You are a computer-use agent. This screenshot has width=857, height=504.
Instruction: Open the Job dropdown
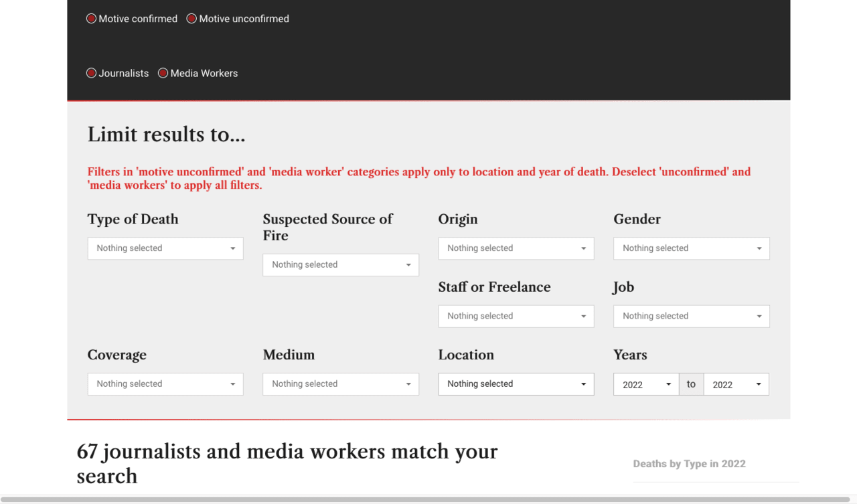pos(692,317)
